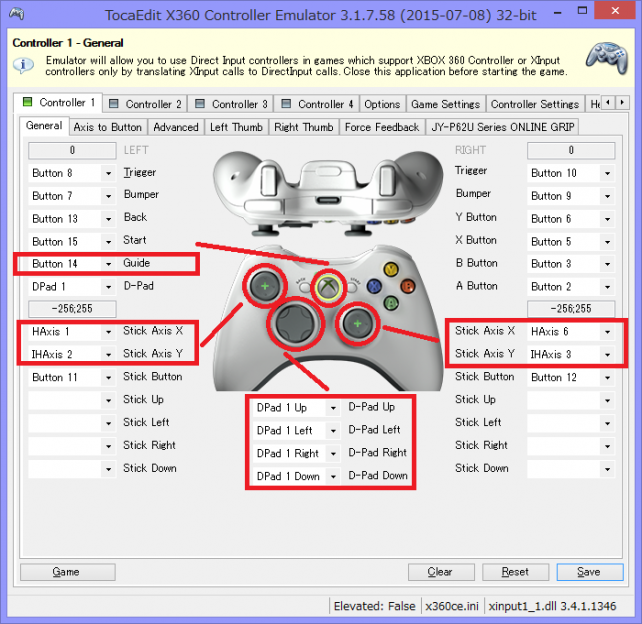This screenshot has height=624, width=642.
Task: Click the Controller 3 status icon
Action: [x=200, y=104]
